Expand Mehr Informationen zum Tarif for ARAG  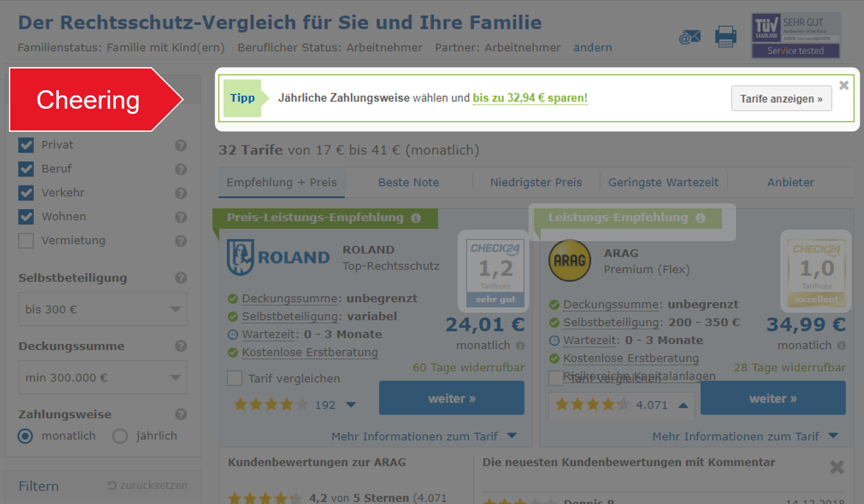point(745,437)
